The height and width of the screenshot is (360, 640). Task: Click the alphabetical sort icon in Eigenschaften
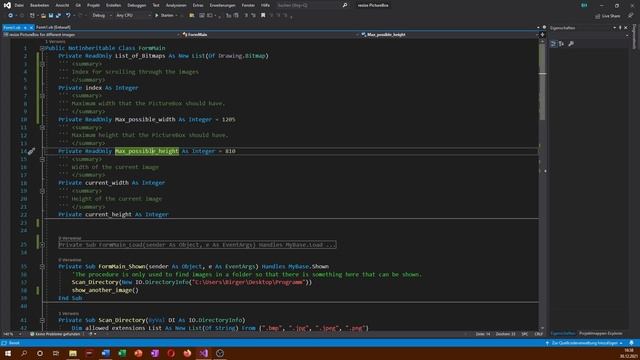point(562,44)
